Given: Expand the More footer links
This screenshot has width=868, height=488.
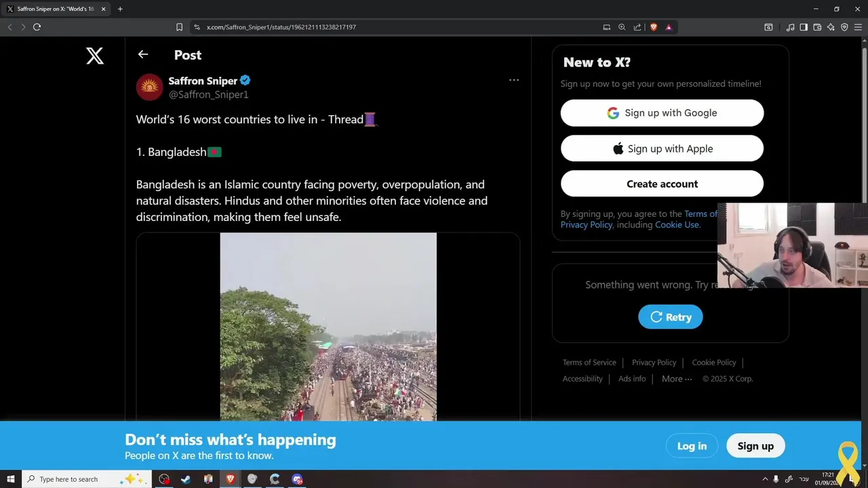Looking at the screenshot, I should pos(677,379).
